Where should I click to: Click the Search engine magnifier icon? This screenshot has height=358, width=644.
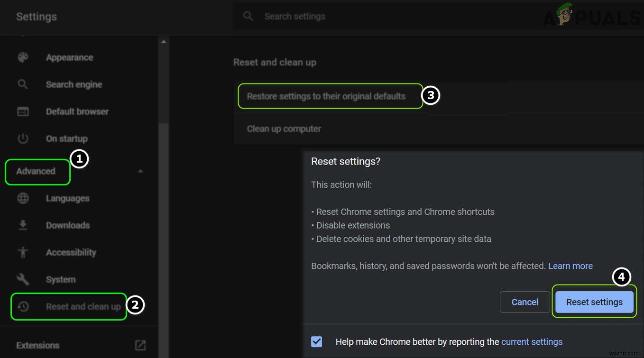[23, 84]
